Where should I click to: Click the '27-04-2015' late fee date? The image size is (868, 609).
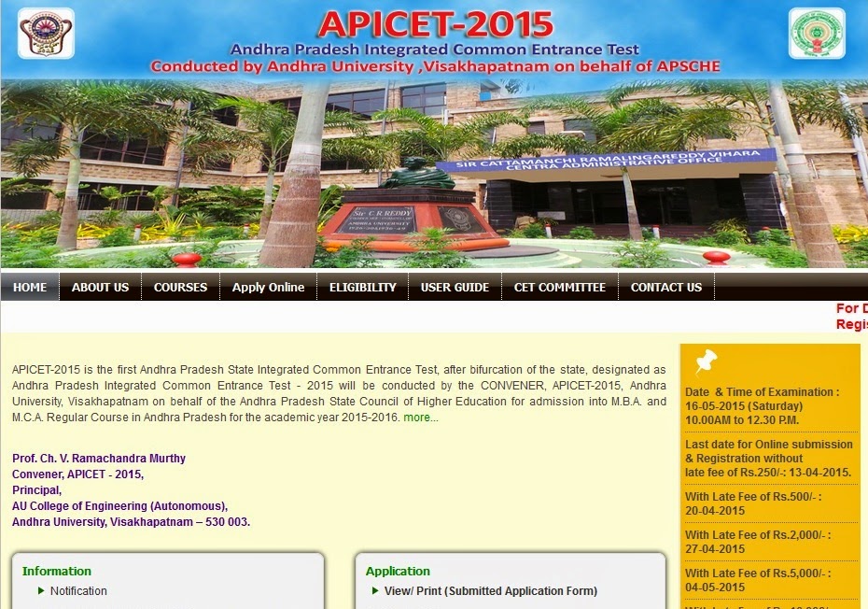pos(715,548)
